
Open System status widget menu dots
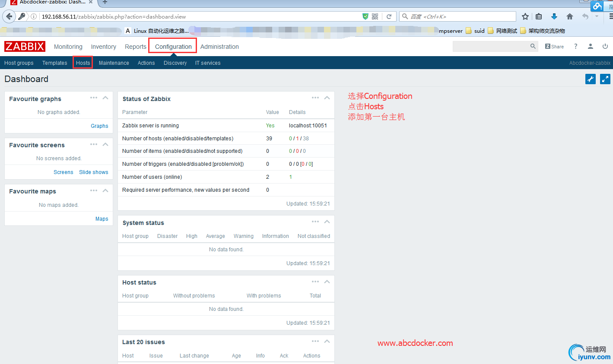point(315,222)
